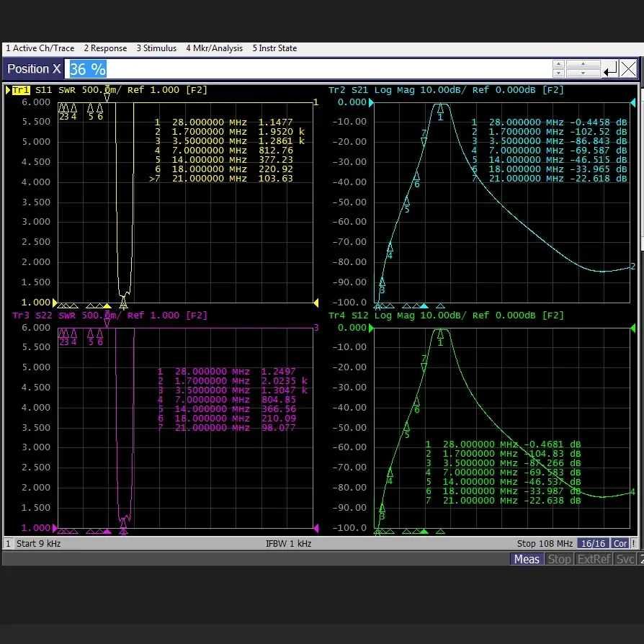Click the Stop 108 MHz label
Image resolution: width=644 pixels, height=644 pixels.
[545, 543]
